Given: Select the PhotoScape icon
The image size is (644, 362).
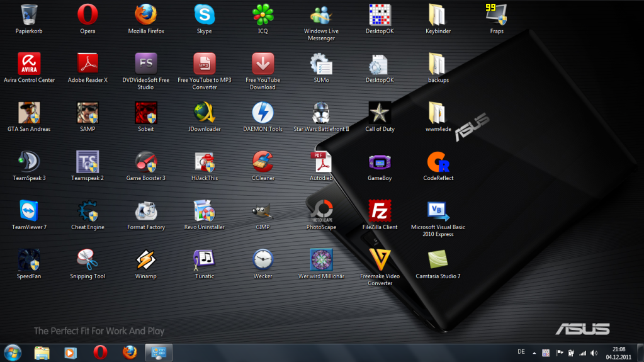Looking at the screenshot, I should pyautogui.click(x=321, y=215).
